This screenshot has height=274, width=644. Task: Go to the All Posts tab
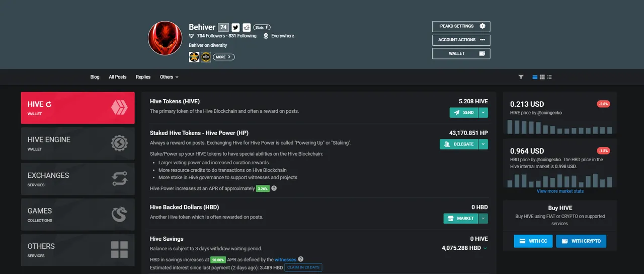tap(118, 77)
